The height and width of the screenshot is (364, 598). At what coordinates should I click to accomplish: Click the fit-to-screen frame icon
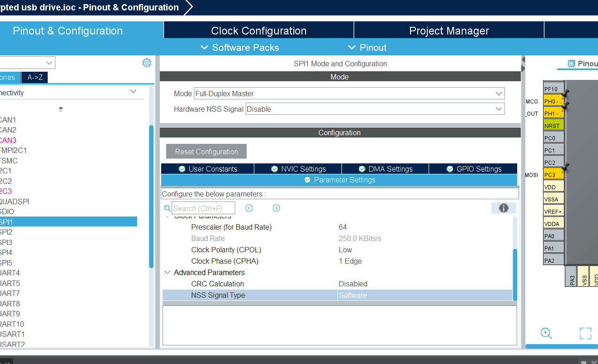tap(585, 334)
